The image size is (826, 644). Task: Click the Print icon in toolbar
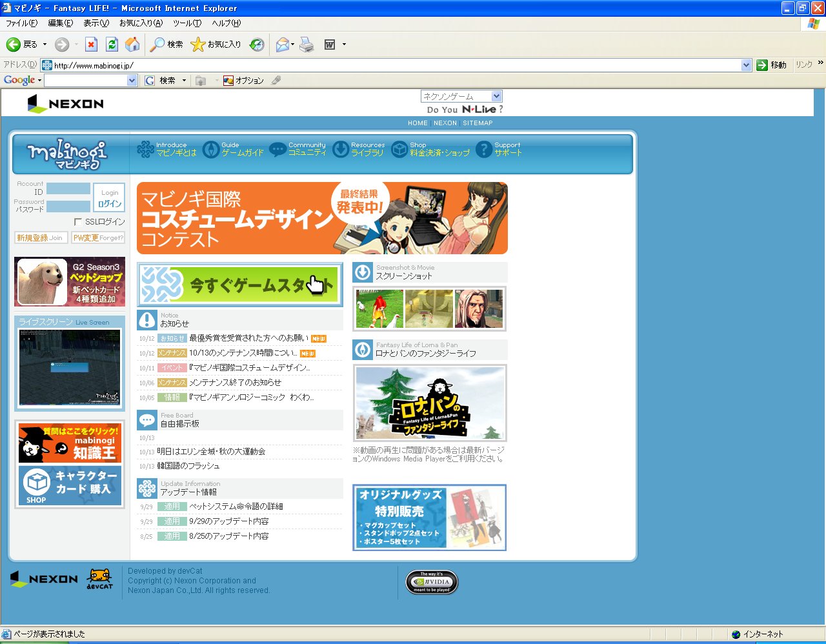coord(307,45)
